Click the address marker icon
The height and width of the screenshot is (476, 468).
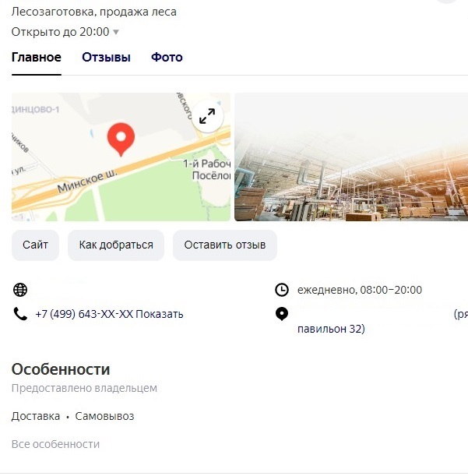click(x=282, y=314)
